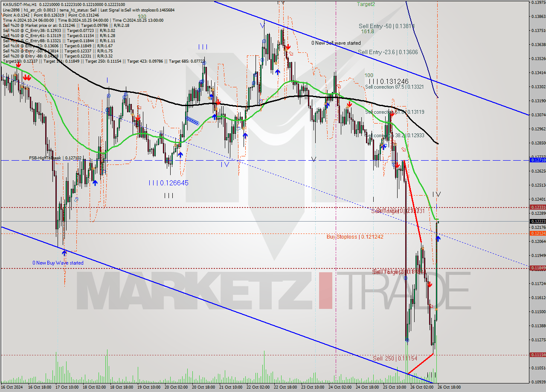Click the 0.12962 price axis label
This screenshot has height=392, width=546.
[x=538, y=129]
